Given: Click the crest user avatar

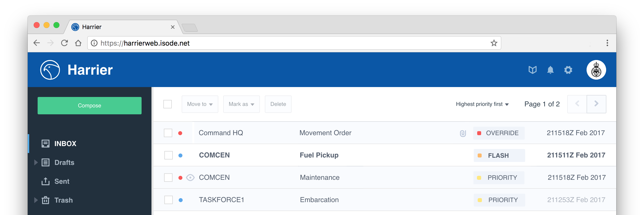Looking at the screenshot, I should 596,70.
